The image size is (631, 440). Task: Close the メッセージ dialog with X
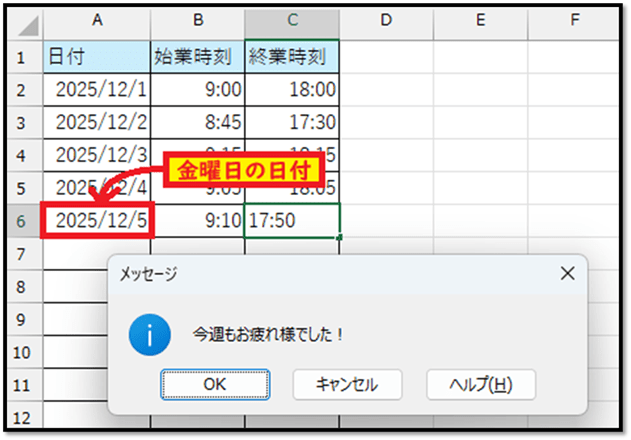[x=566, y=272]
